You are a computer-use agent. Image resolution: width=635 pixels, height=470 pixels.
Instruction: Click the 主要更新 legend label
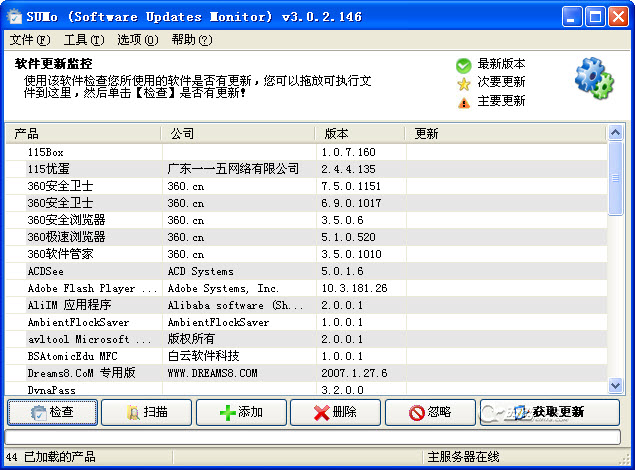coord(501,101)
